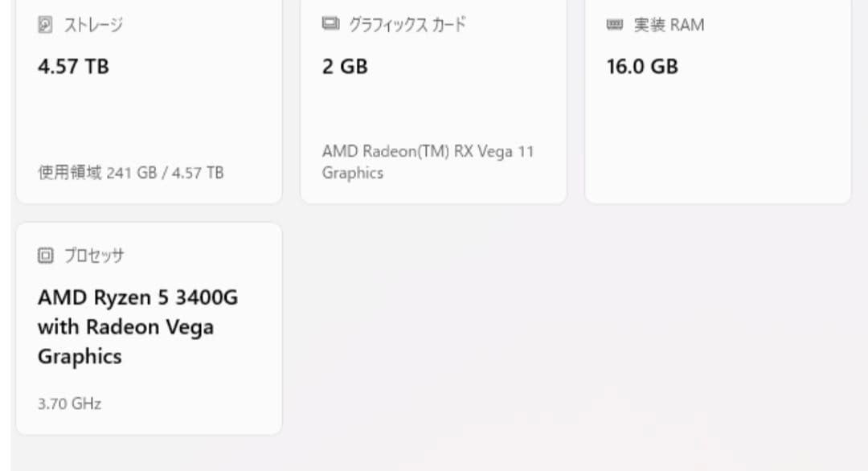Click the 3.70 GHz clock speed text
The image size is (868, 471).
[x=69, y=403]
